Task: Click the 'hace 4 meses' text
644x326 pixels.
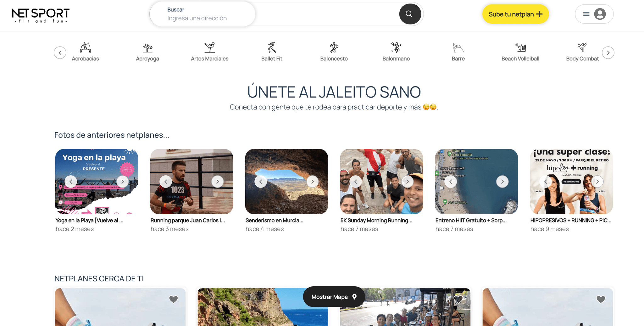Action: pos(265,229)
